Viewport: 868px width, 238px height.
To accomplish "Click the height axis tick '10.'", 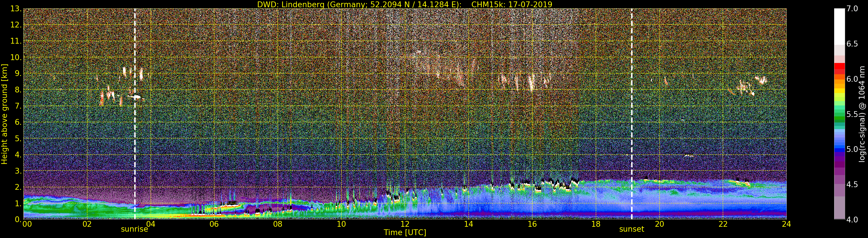I will click(x=16, y=57).
